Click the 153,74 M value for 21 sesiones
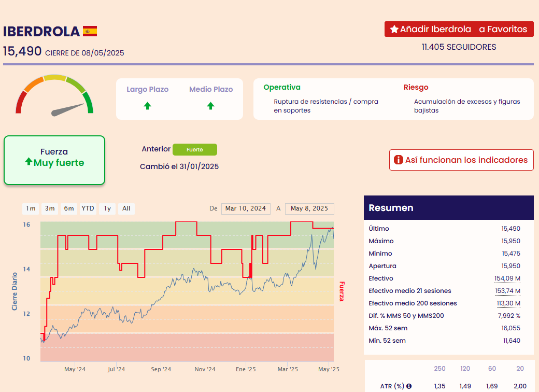The image size is (539, 392). click(508, 290)
